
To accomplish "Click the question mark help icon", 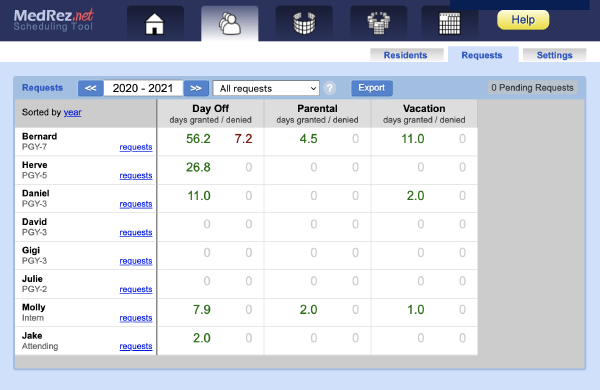I will [x=329, y=88].
